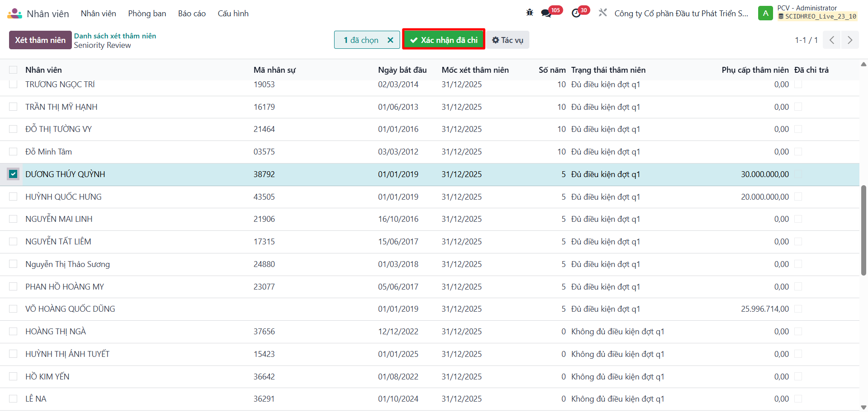Check the Đỗ Minh Tâm row checkbox
This screenshot has width=868, height=412.
(13, 151)
